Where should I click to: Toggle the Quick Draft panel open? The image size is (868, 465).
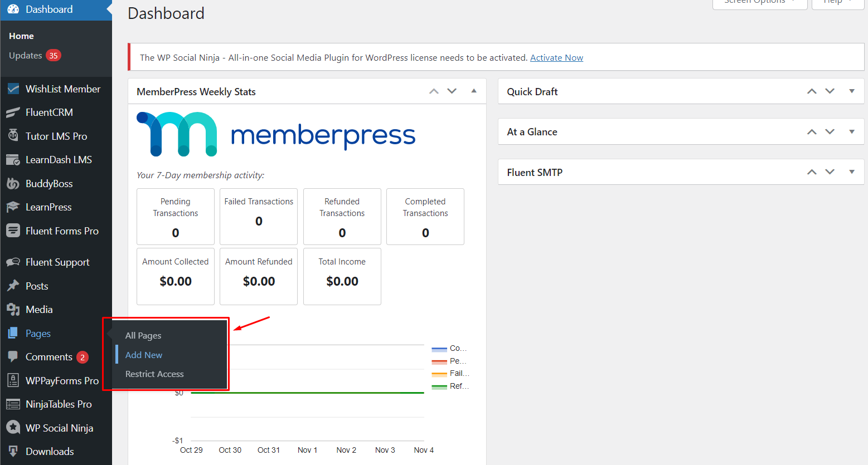pos(851,91)
